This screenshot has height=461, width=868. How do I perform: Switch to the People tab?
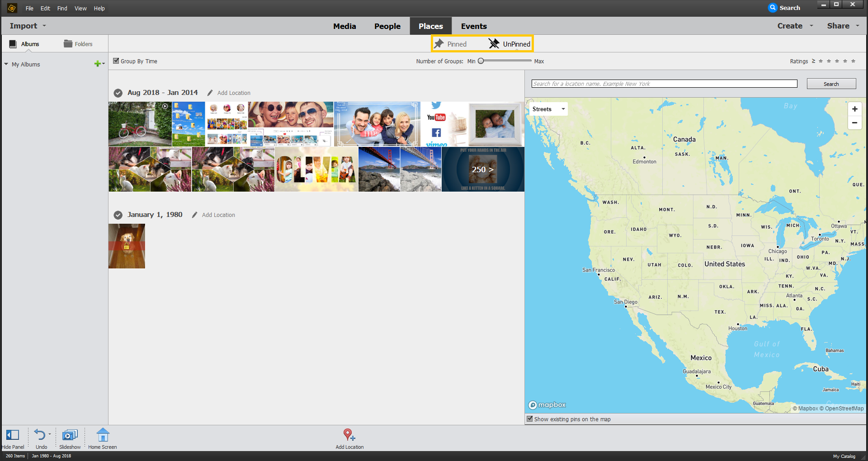(x=387, y=26)
